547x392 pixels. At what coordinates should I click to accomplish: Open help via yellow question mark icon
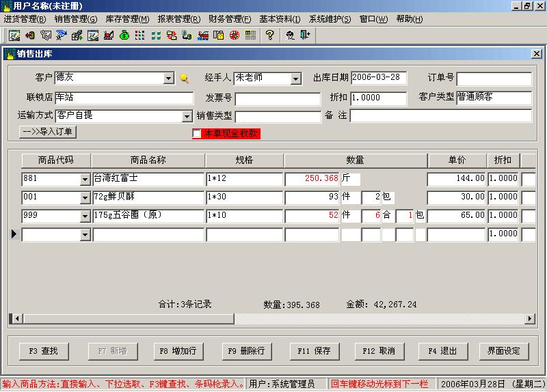pyautogui.click(x=269, y=36)
